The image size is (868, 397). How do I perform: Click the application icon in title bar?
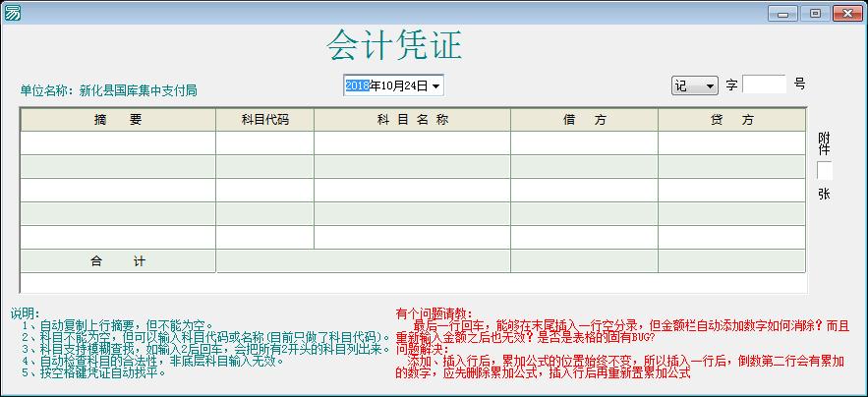[x=12, y=13]
